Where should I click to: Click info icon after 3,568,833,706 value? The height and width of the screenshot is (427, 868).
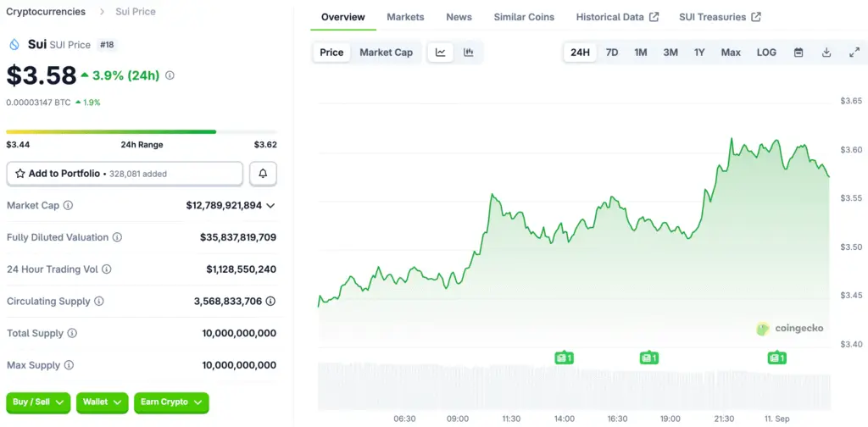coord(270,302)
